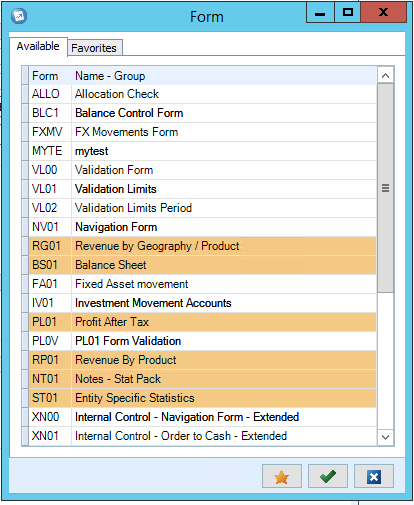Open the Available tab
This screenshot has height=505, width=414.
38,46
